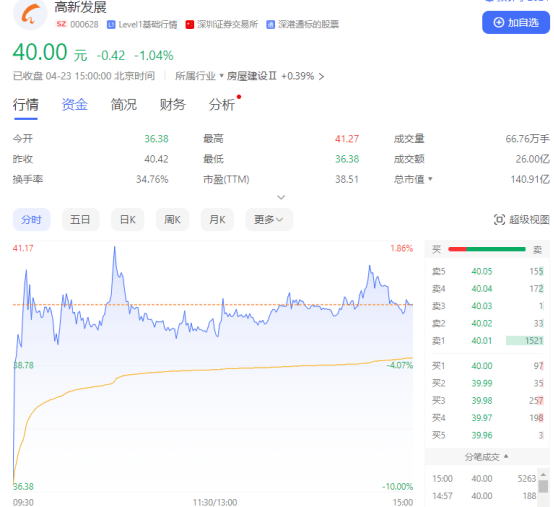
Task: Select the 月K chart view
Action: [217, 219]
